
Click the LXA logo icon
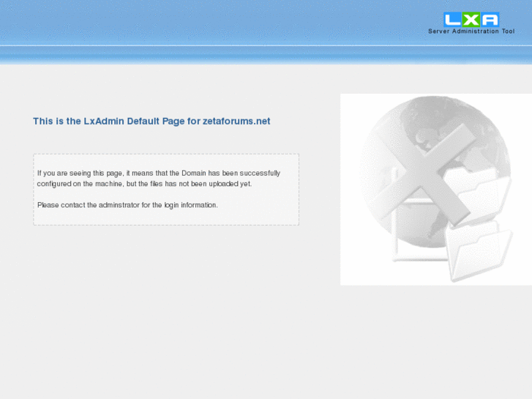coord(471,20)
